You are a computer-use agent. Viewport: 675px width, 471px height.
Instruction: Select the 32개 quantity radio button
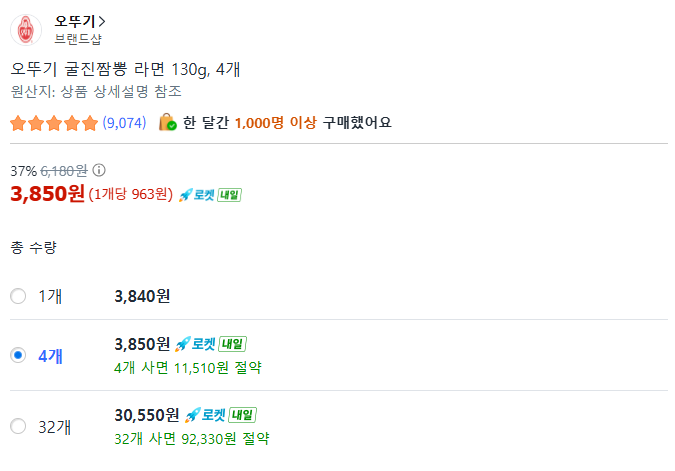[x=18, y=426]
